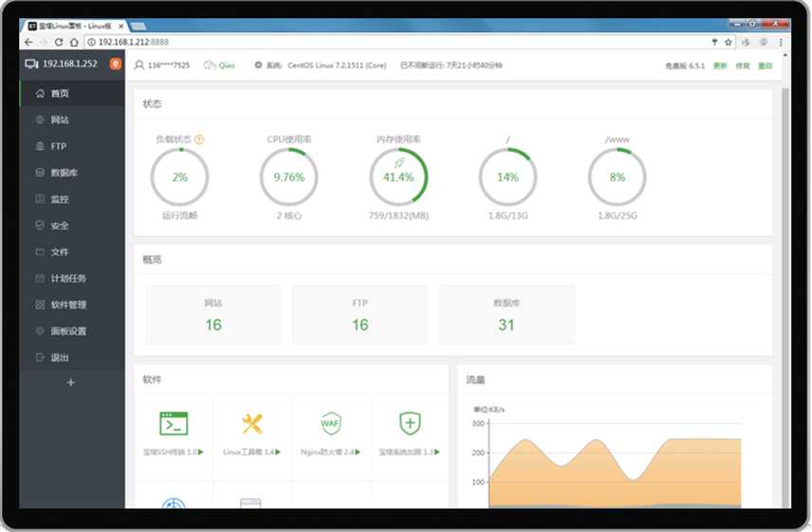Viewport: 812px width, 532px height.
Task: Click the help question mark beside 负载状态
Action: [199, 139]
